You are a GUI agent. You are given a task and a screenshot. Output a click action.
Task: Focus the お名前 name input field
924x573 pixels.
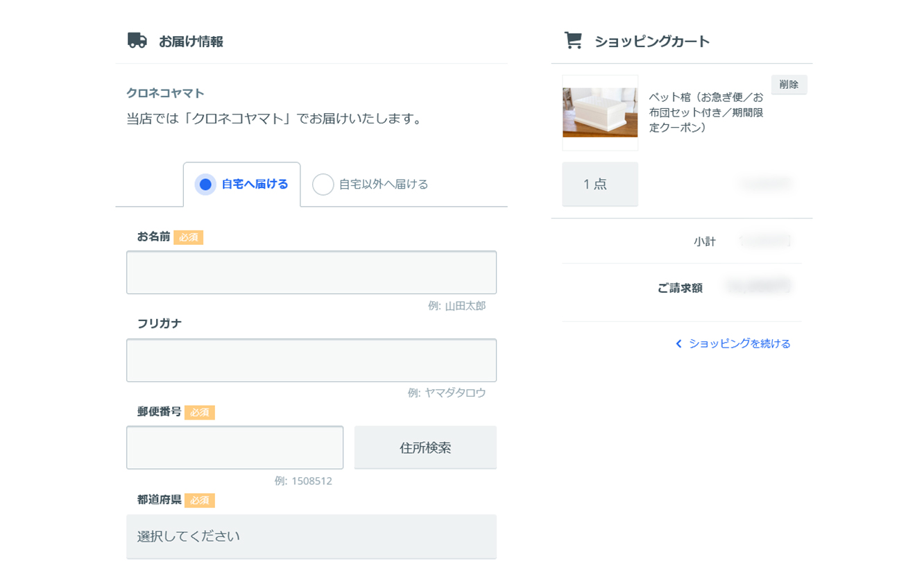(x=311, y=273)
